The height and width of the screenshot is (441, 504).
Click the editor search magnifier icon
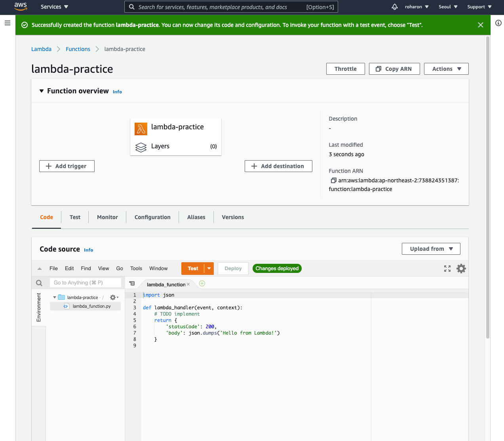tap(39, 283)
